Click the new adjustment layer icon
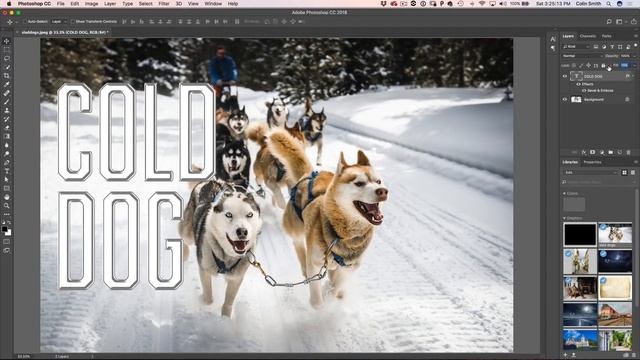The height and width of the screenshot is (360, 640). click(602, 152)
